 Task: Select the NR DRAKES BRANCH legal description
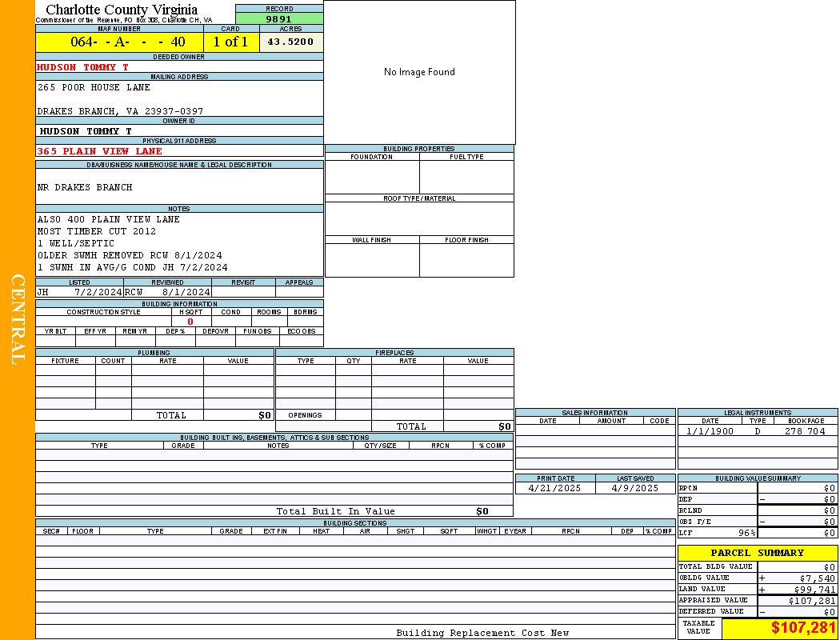85,187
